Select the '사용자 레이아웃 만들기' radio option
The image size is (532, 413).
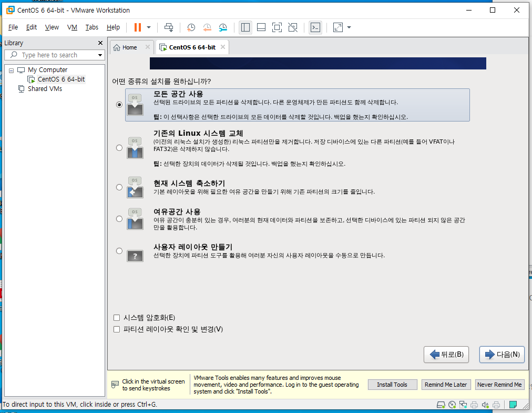coord(119,251)
